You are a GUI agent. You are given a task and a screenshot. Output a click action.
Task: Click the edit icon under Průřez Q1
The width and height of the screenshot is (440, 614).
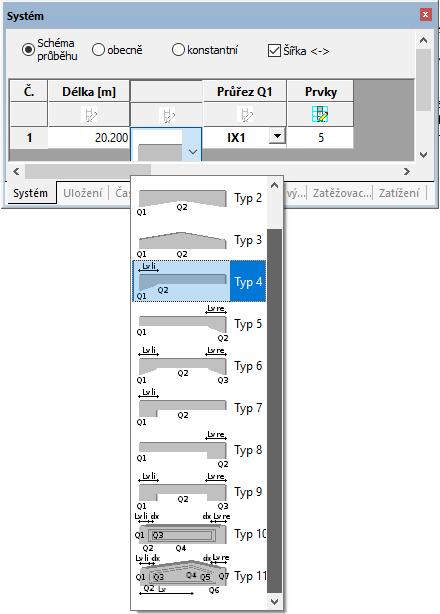245,115
